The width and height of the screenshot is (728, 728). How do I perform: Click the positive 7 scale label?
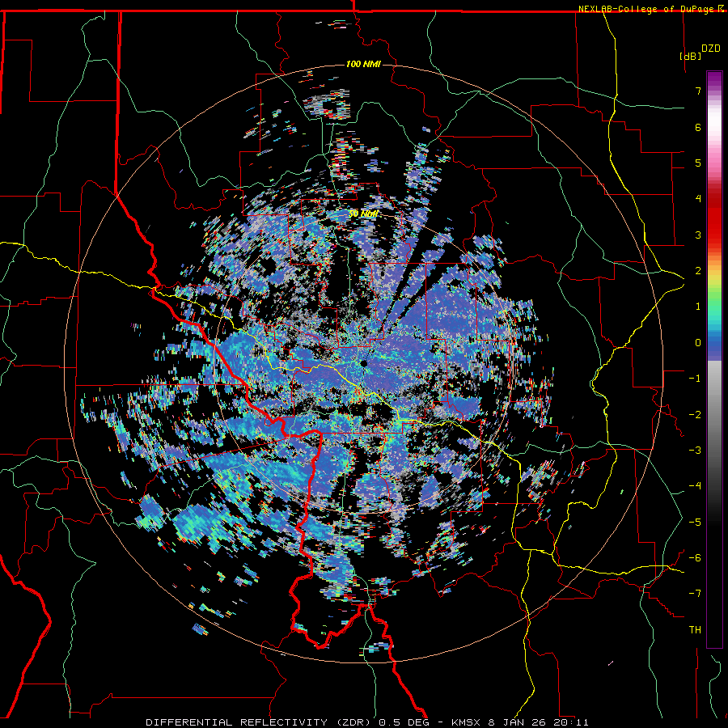pyautogui.click(x=698, y=91)
